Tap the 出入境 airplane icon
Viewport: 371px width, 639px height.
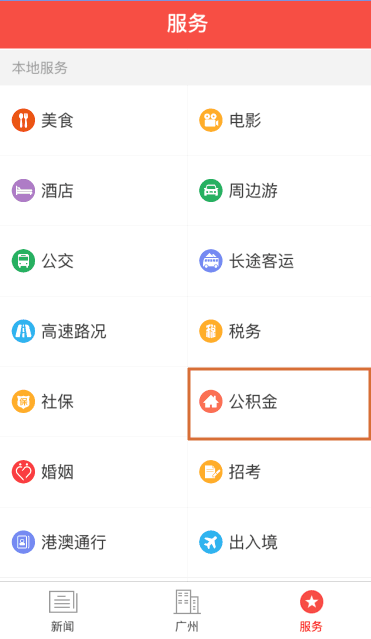tap(211, 542)
